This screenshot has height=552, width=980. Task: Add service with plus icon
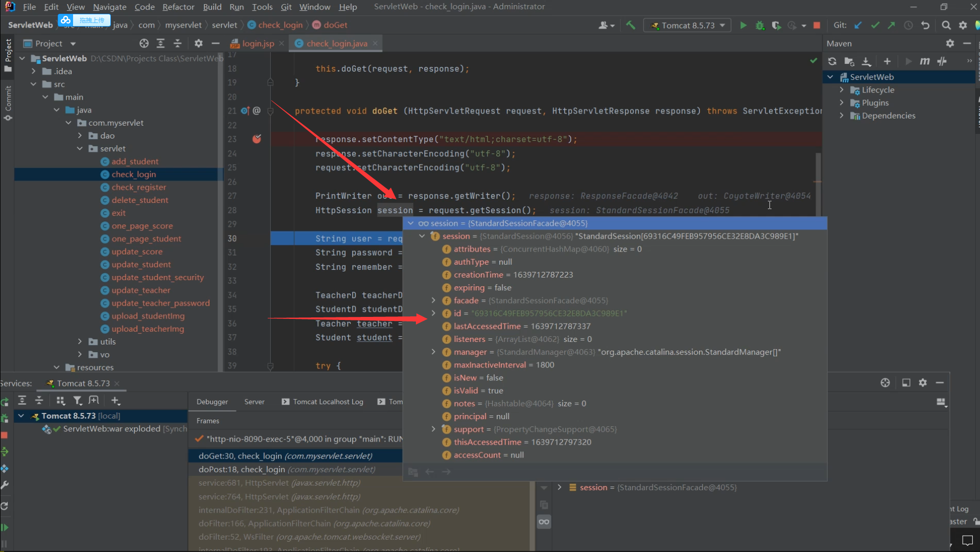pyautogui.click(x=115, y=401)
